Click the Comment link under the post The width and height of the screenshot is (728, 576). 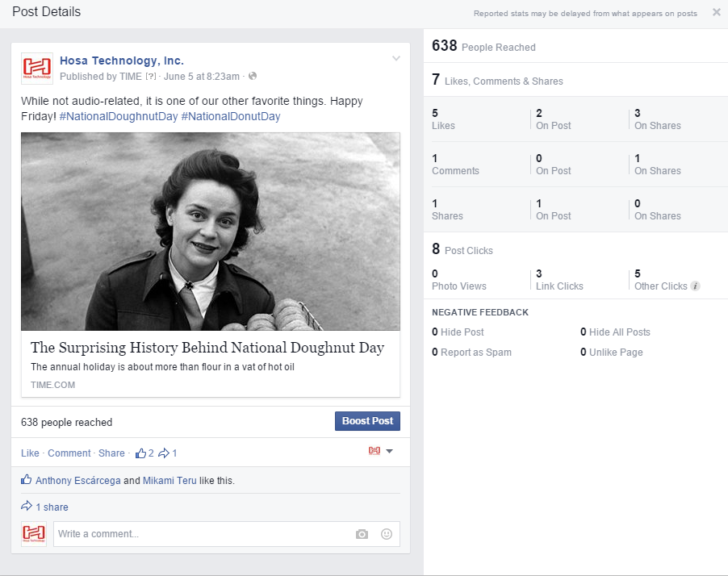[69, 453]
